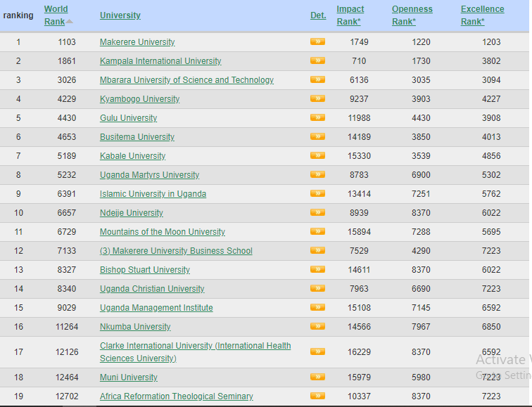
Task: Open Kampala International University link
Action: coord(160,61)
